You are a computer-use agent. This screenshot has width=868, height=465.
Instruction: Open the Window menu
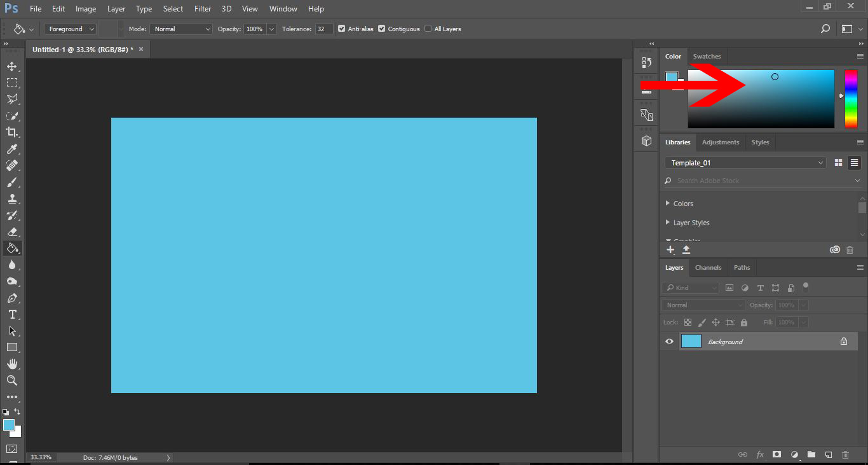(x=283, y=9)
